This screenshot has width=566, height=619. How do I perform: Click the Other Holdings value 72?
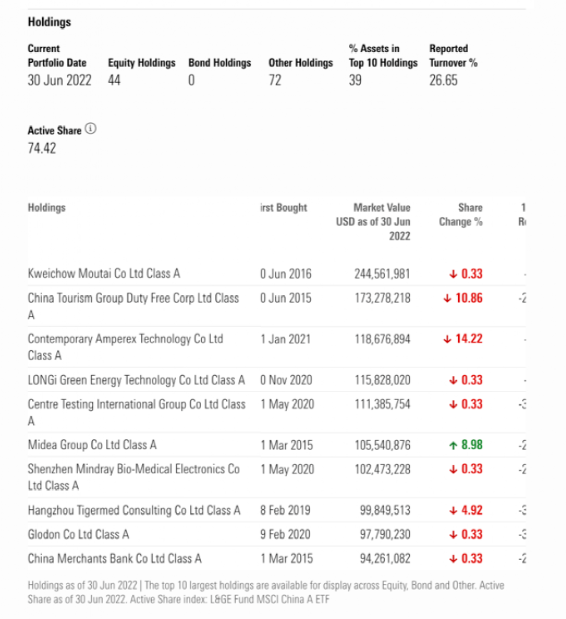coord(275,80)
